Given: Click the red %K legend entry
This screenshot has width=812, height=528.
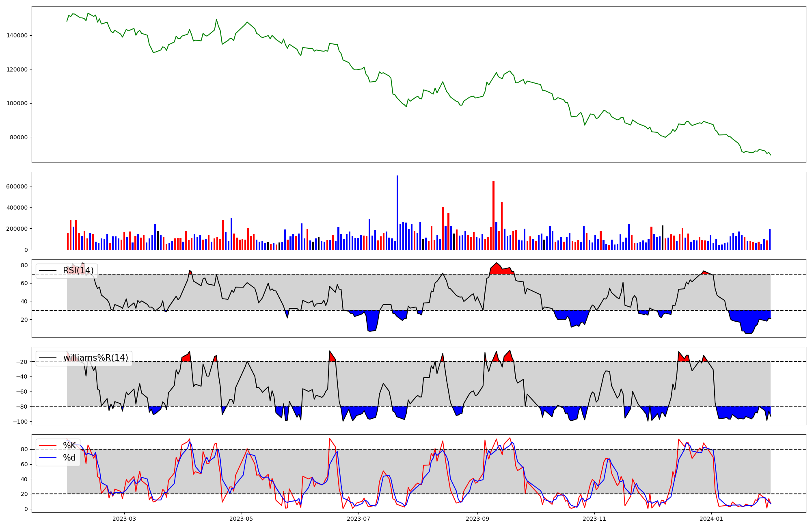Looking at the screenshot, I should (69, 446).
